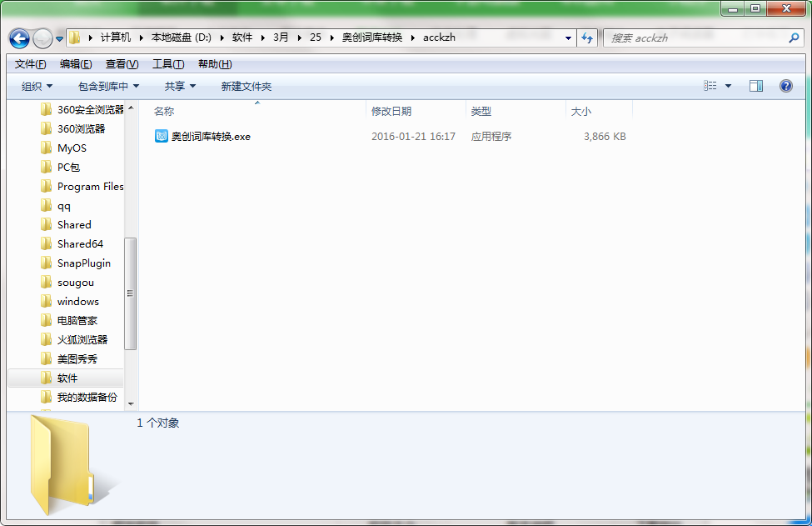The width and height of the screenshot is (812, 526).
Task: Expand the arrow after 本地磁盘 (D:) breadcrumb
Action: click(222, 38)
